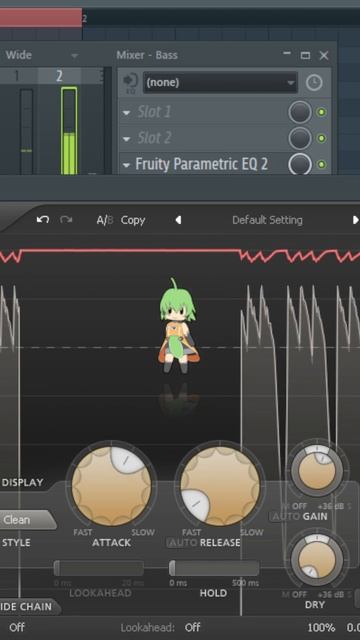Toggle the Slot 1 enable LED

[x=322, y=112]
